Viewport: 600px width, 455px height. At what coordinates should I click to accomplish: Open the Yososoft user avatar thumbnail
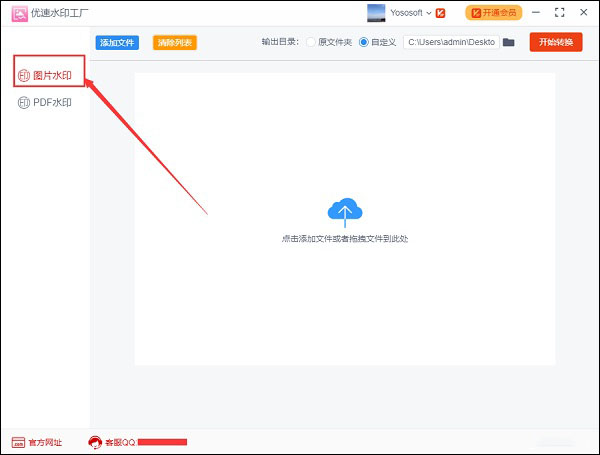click(376, 13)
